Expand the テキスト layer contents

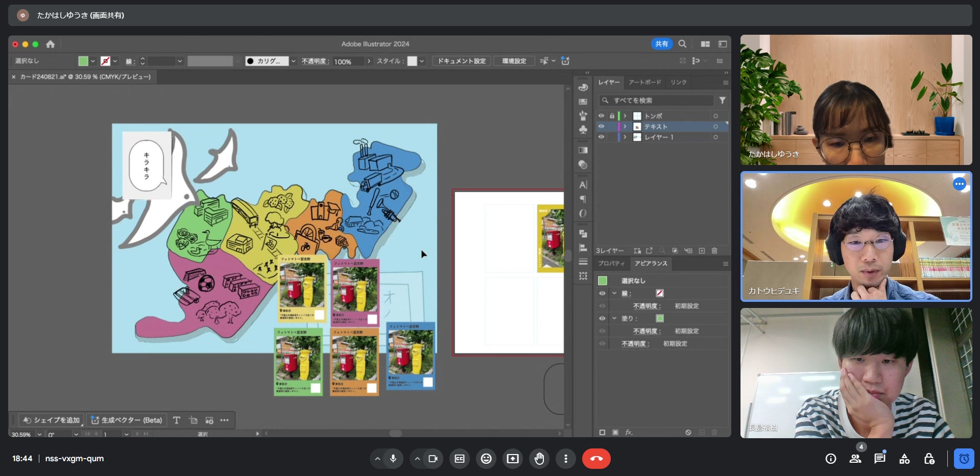pos(625,127)
